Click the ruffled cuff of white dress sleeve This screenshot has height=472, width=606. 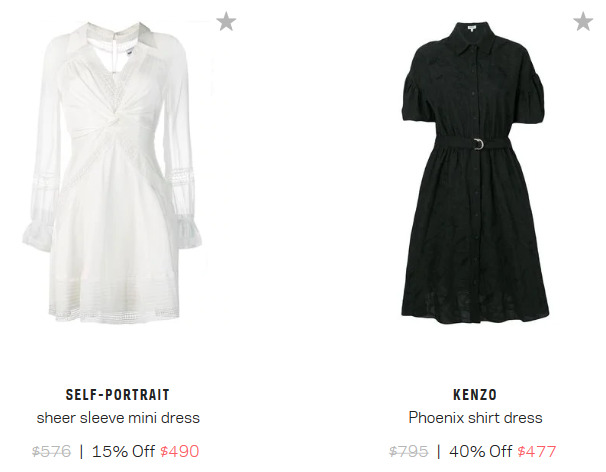point(37,235)
